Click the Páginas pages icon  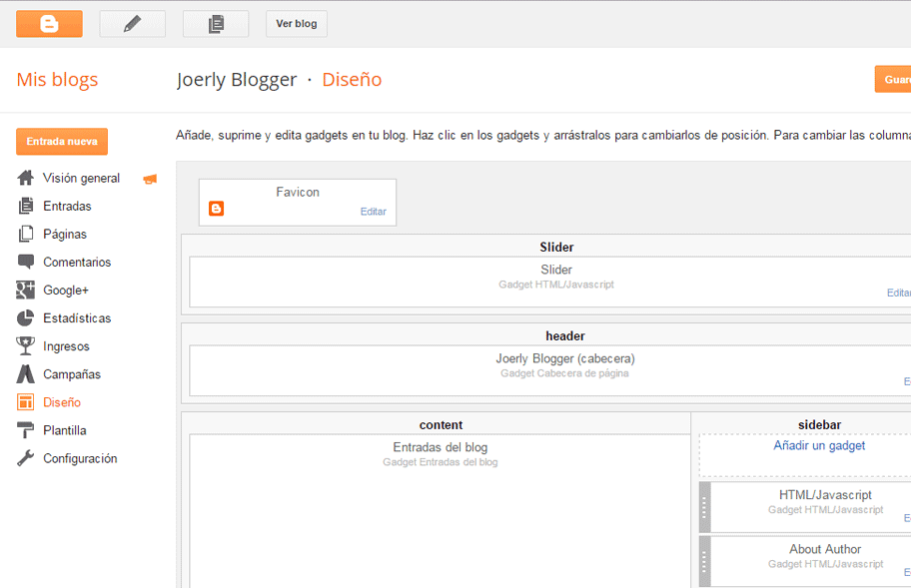click(x=26, y=234)
